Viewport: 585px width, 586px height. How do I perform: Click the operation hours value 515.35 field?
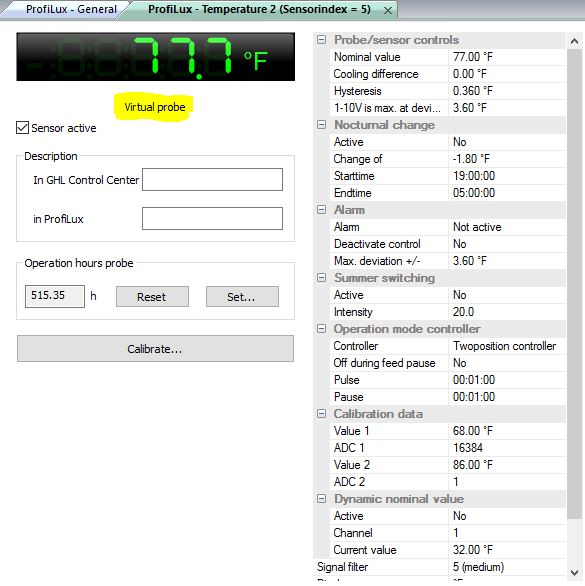point(55,296)
